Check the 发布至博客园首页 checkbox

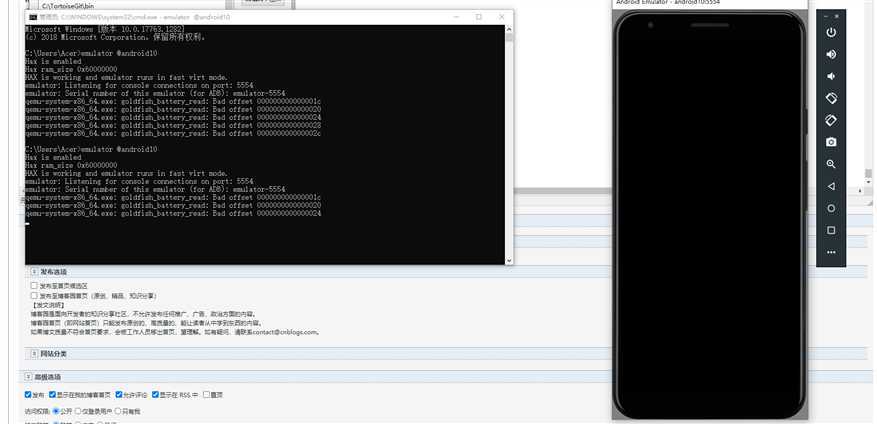point(35,296)
